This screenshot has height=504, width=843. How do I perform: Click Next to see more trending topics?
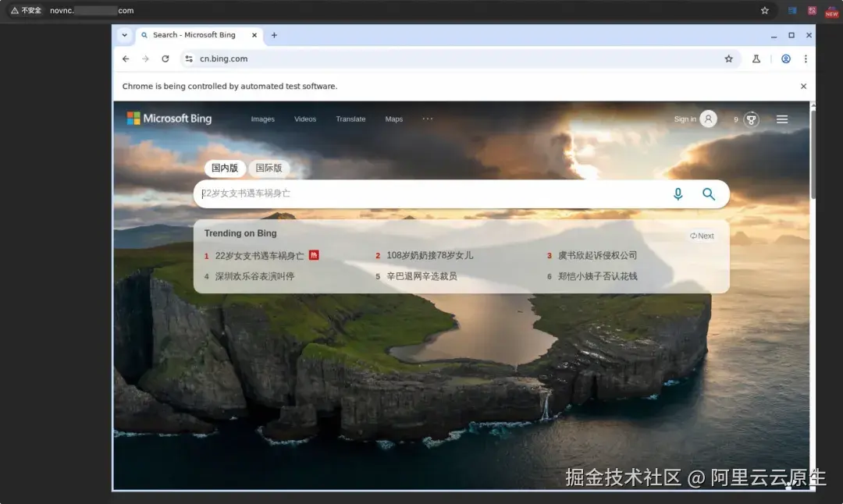(701, 235)
